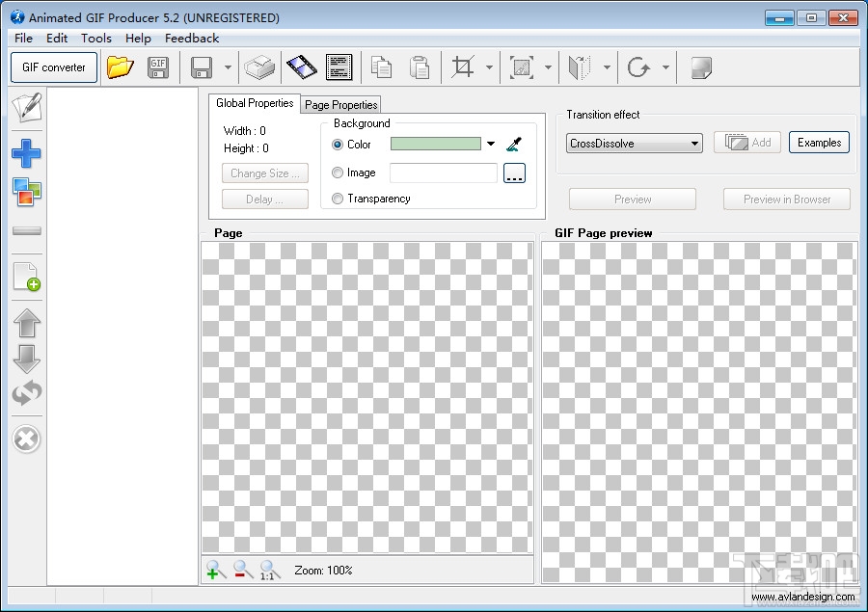Click the green background color swatch
The height and width of the screenshot is (612, 868).
(436, 144)
